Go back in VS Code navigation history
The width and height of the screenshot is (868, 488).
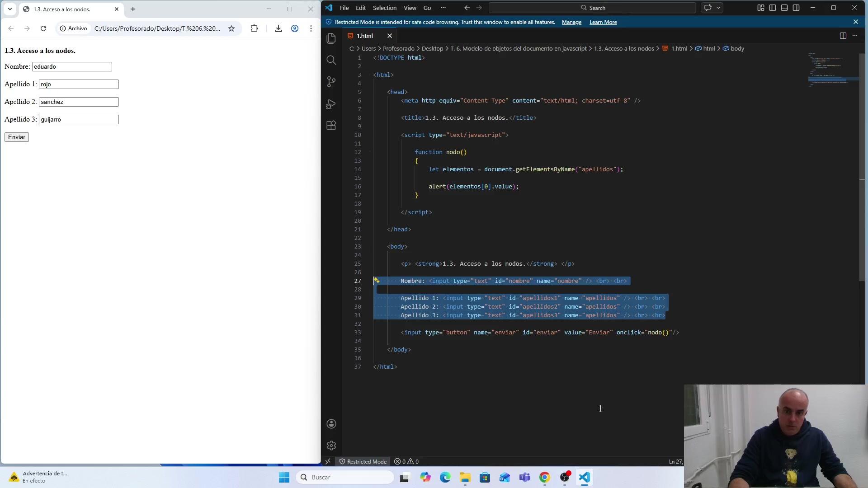(467, 8)
